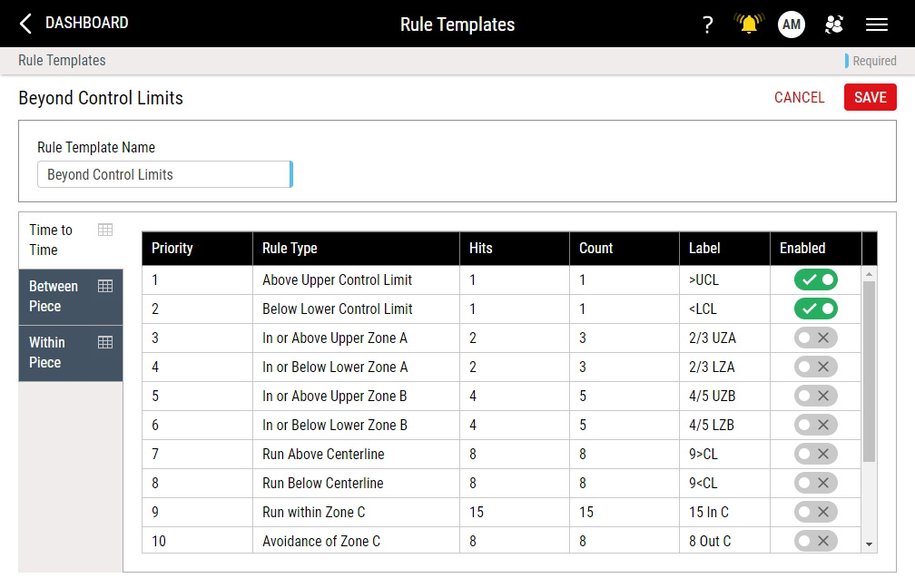The height and width of the screenshot is (588, 915).
Task: Disable the Above Upper Control Limit rule
Action: point(815,279)
